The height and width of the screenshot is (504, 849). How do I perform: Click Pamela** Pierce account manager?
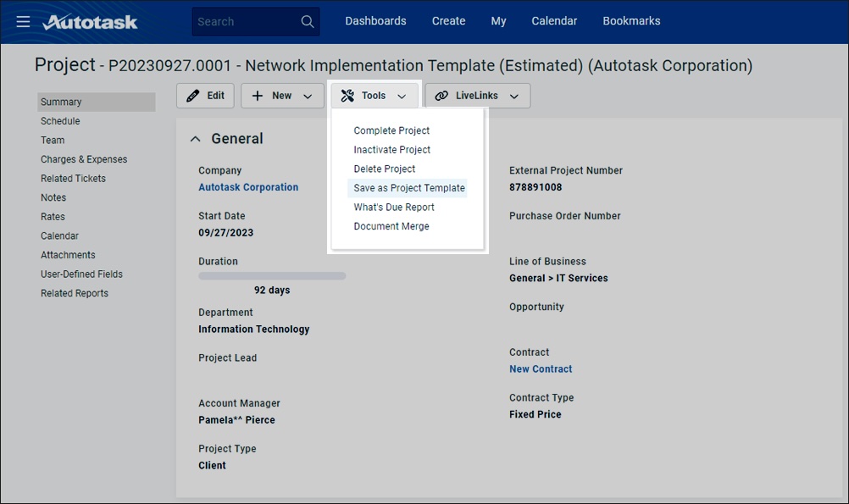[236, 420]
